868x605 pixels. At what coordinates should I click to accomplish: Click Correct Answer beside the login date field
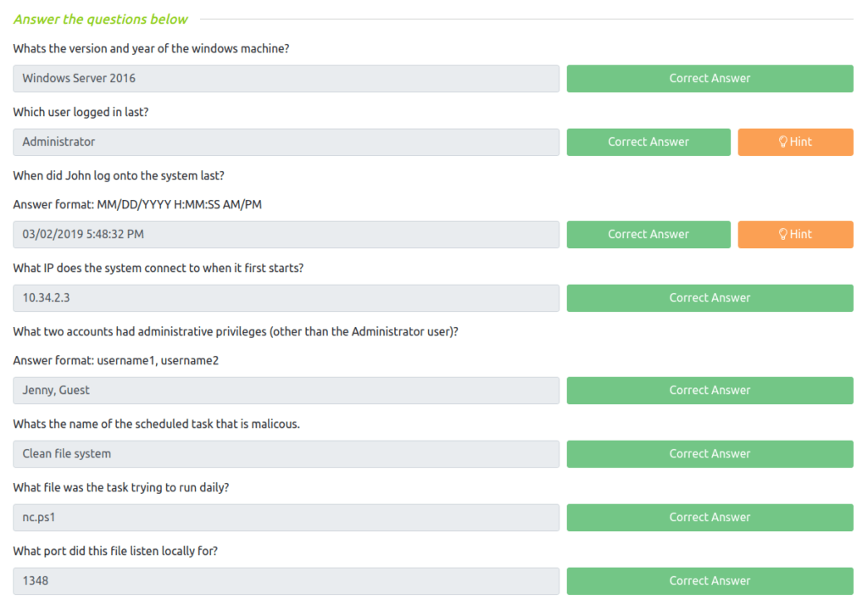pos(648,234)
